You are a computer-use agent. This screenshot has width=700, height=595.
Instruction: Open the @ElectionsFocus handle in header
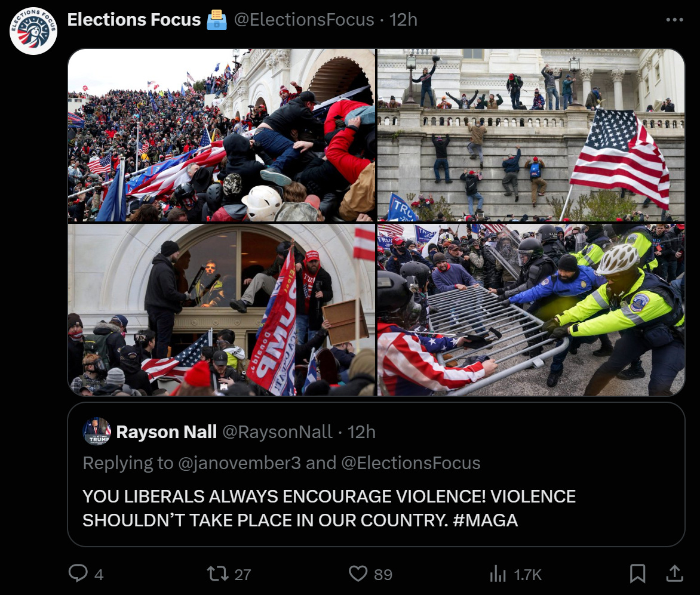304,20
